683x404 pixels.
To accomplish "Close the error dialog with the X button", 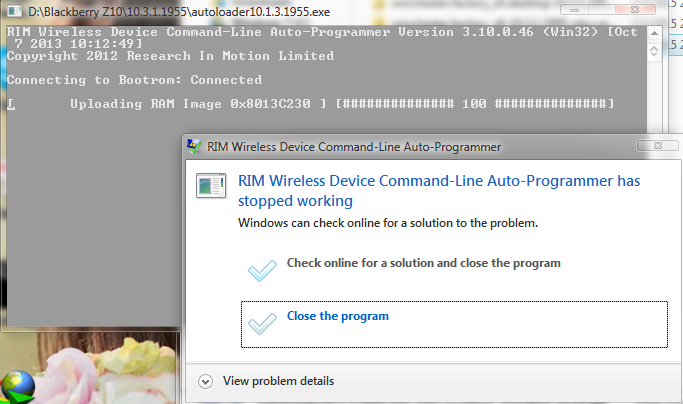I will pos(662,146).
